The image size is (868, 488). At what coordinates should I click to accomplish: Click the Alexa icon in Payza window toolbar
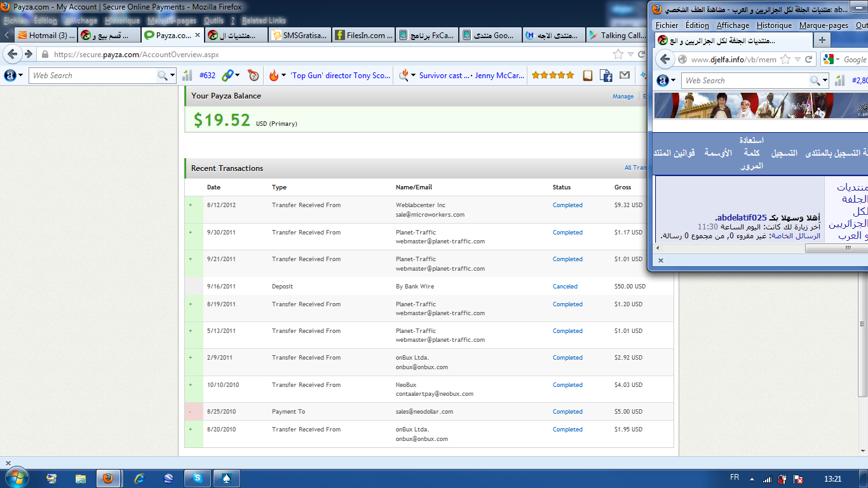point(10,75)
